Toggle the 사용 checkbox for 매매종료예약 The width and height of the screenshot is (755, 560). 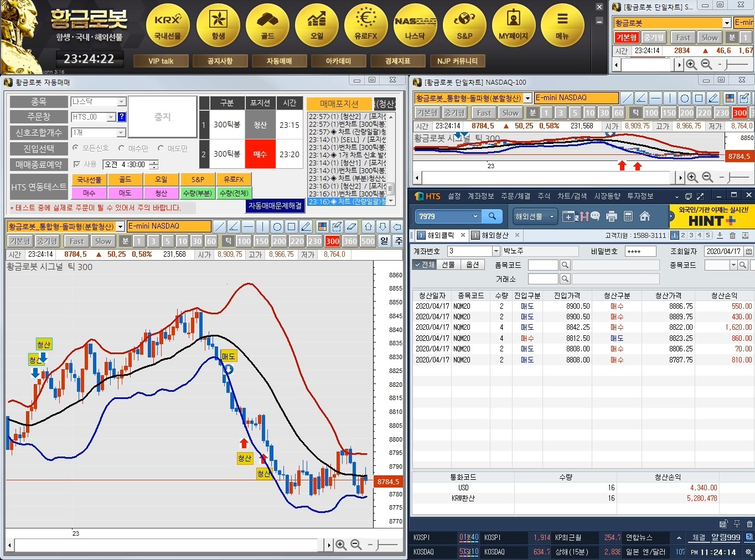[x=77, y=164]
